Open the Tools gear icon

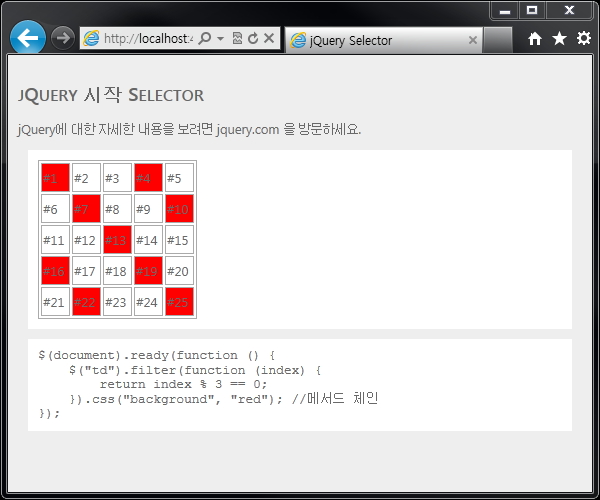point(584,38)
